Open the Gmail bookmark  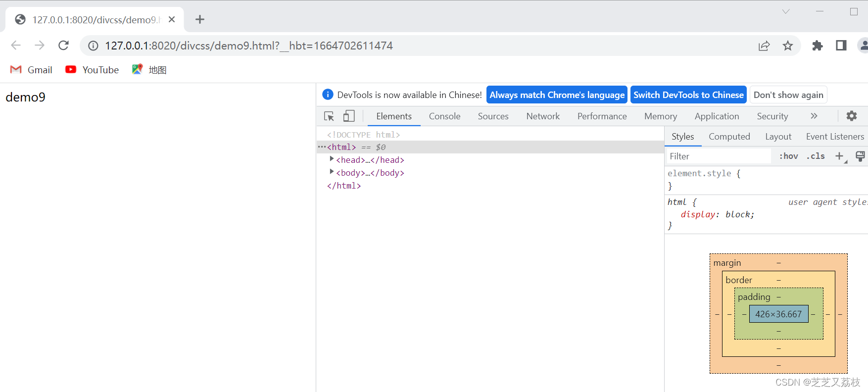[x=31, y=70]
